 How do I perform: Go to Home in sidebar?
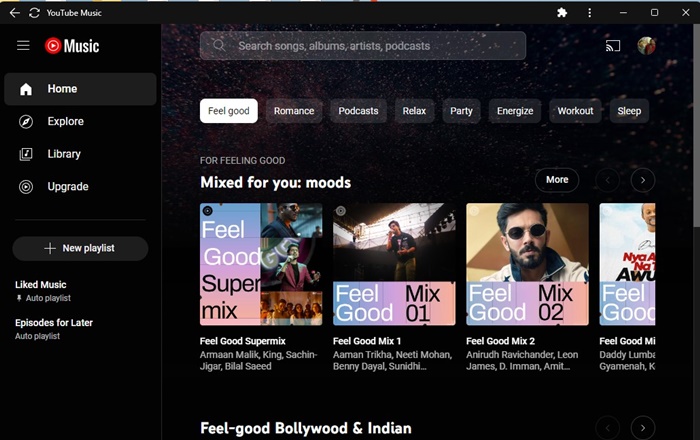pos(80,89)
